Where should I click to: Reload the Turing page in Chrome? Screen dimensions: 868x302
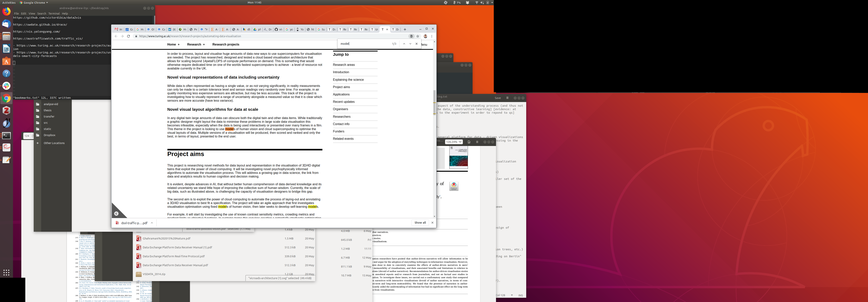128,36
